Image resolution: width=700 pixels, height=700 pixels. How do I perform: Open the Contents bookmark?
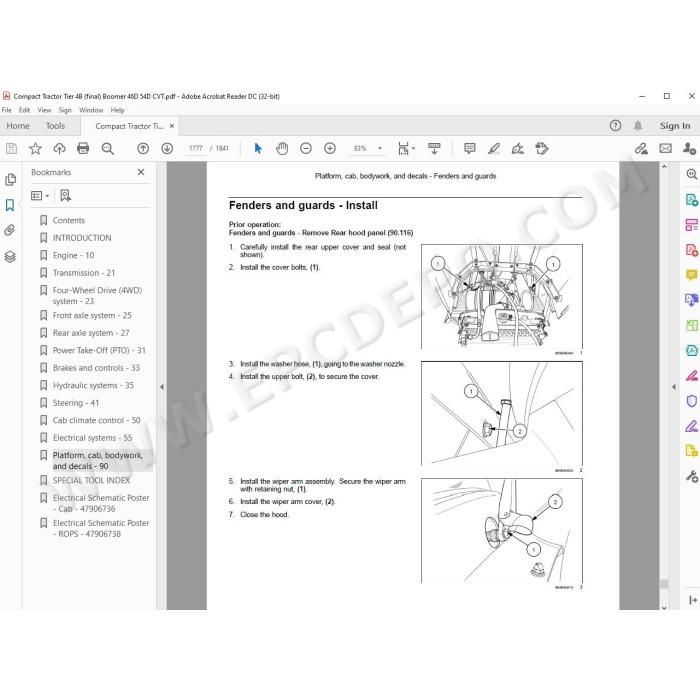pyautogui.click(x=68, y=220)
